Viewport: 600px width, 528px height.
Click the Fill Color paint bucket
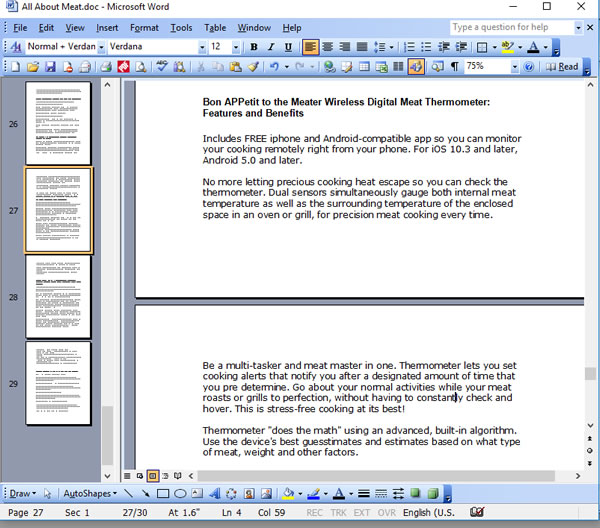pyautogui.click(x=288, y=494)
